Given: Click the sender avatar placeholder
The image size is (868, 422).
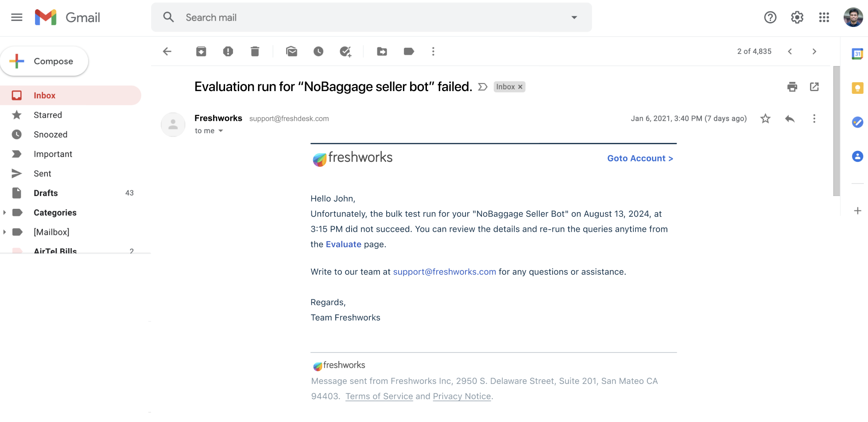Looking at the screenshot, I should [173, 125].
